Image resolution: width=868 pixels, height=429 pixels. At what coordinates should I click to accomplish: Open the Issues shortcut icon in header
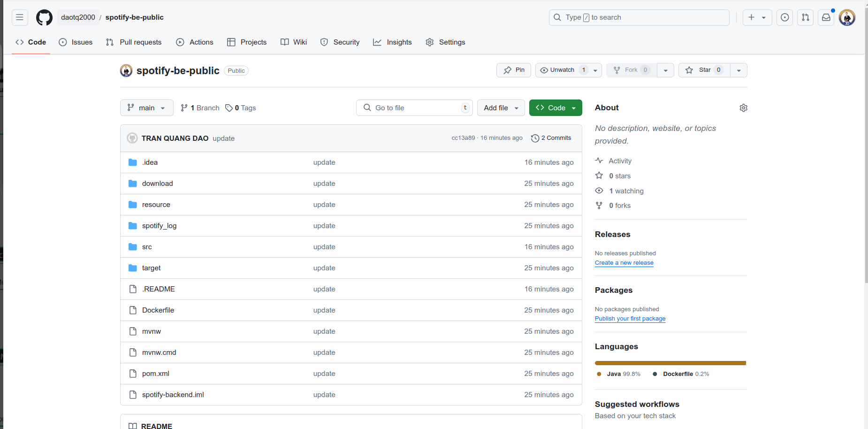784,17
